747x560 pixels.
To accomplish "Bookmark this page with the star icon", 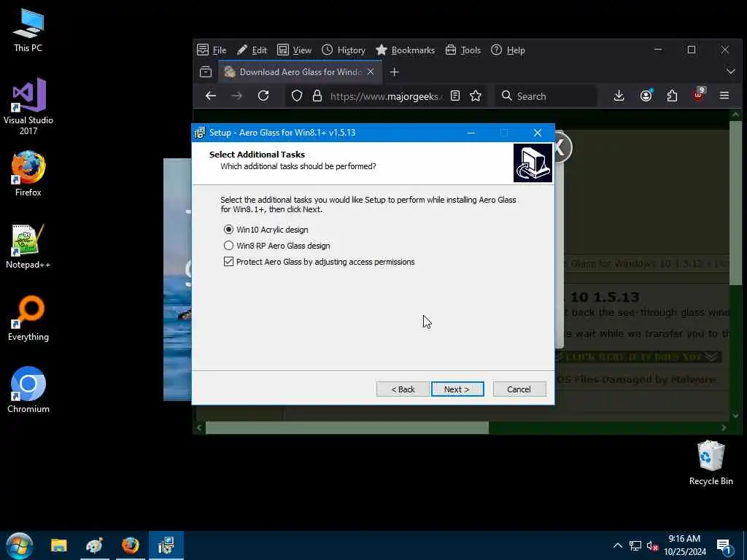I will (x=476, y=96).
